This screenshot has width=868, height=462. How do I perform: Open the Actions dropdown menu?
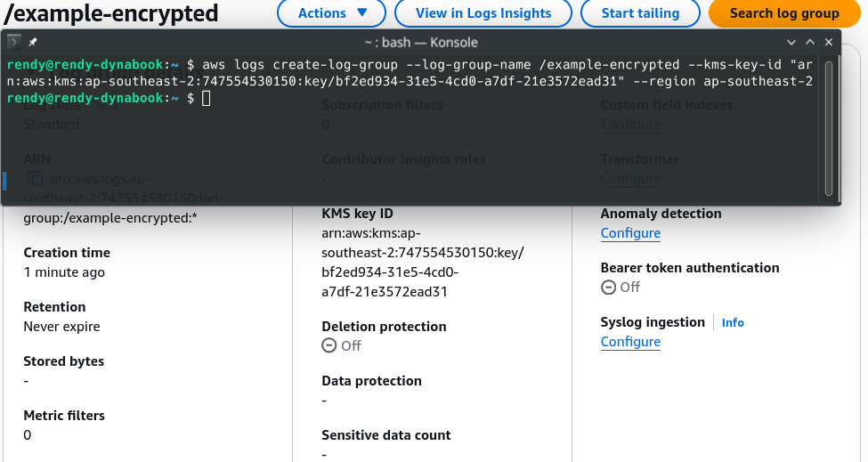pos(331,12)
